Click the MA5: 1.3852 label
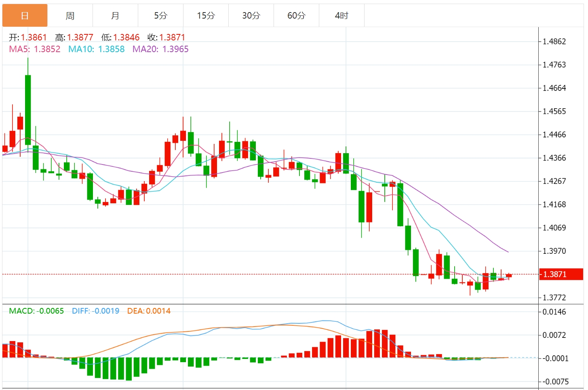 (35, 49)
